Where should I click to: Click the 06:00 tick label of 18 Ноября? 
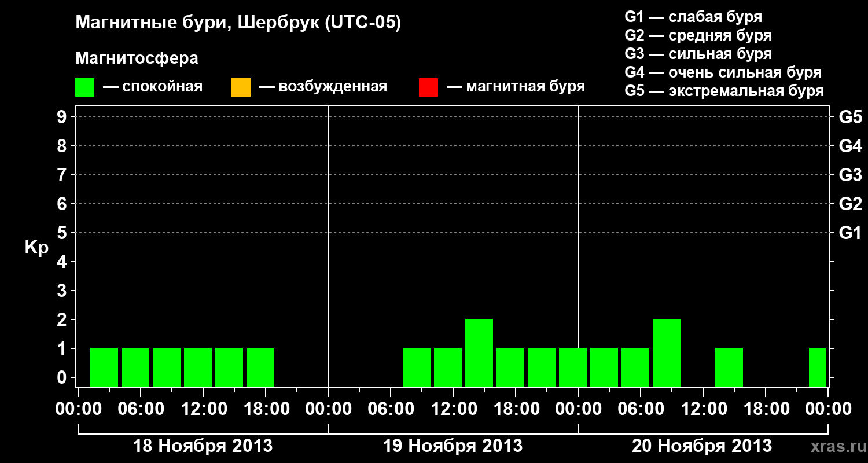tap(141, 409)
